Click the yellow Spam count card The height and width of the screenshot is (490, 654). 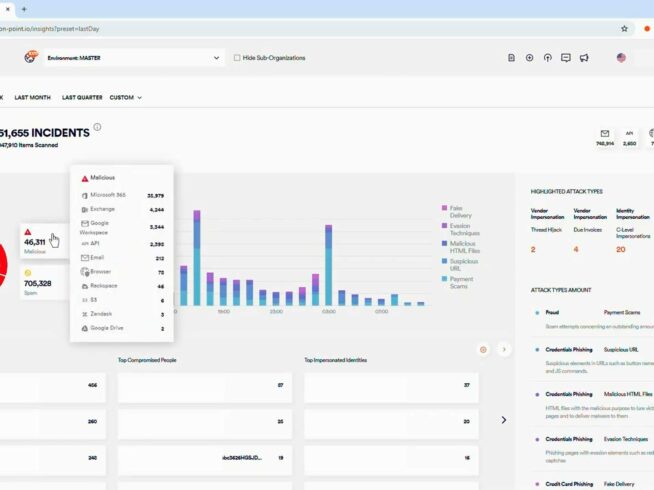click(x=42, y=283)
